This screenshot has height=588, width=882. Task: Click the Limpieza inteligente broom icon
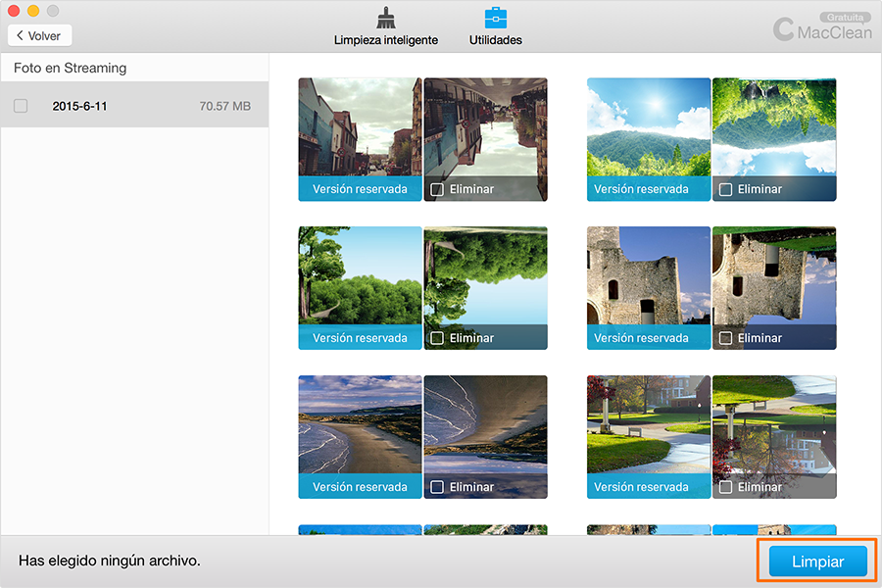pos(385,19)
